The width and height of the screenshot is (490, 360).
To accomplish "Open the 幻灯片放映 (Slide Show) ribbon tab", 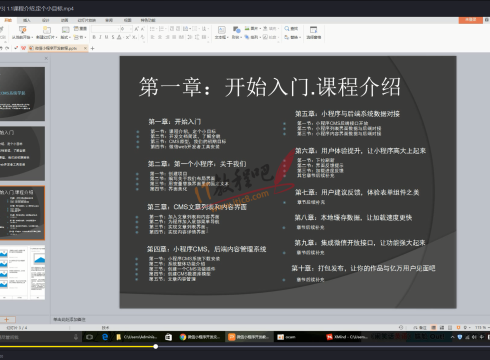I will click(87, 20).
